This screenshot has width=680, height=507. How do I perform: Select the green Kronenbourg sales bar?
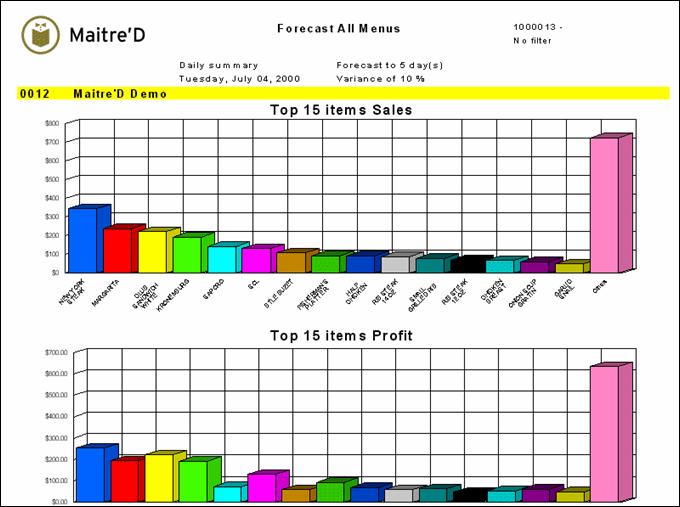[x=187, y=255]
